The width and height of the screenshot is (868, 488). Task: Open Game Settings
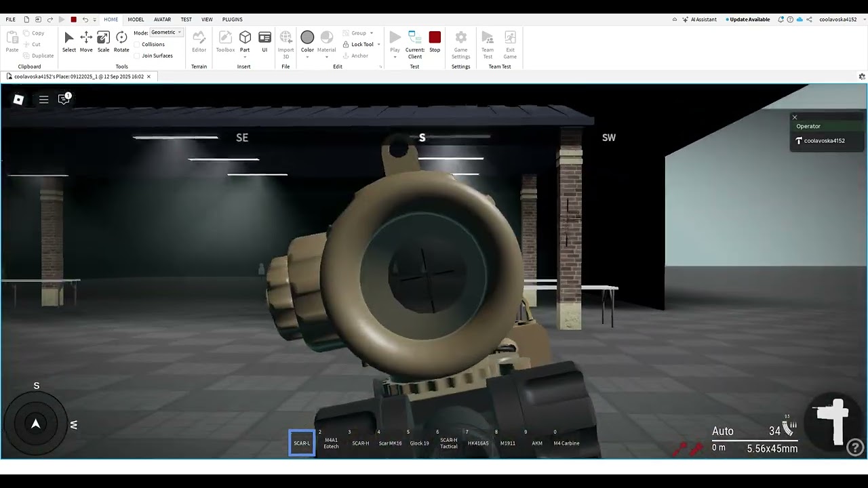pyautogui.click(x=460, y=45)
